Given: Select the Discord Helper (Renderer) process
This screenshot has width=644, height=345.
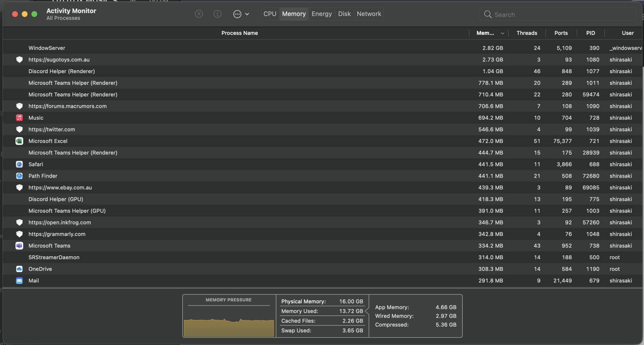Looking at the screenshot, I should [x=323, y=71].
